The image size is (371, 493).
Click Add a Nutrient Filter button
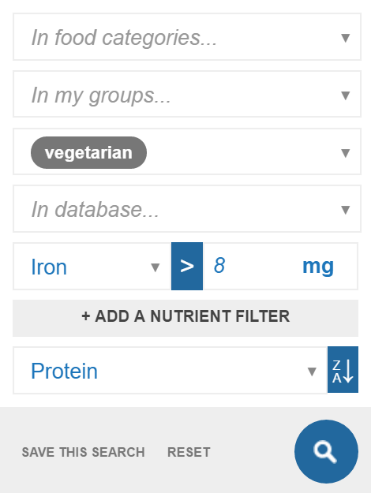click(186, 318)
